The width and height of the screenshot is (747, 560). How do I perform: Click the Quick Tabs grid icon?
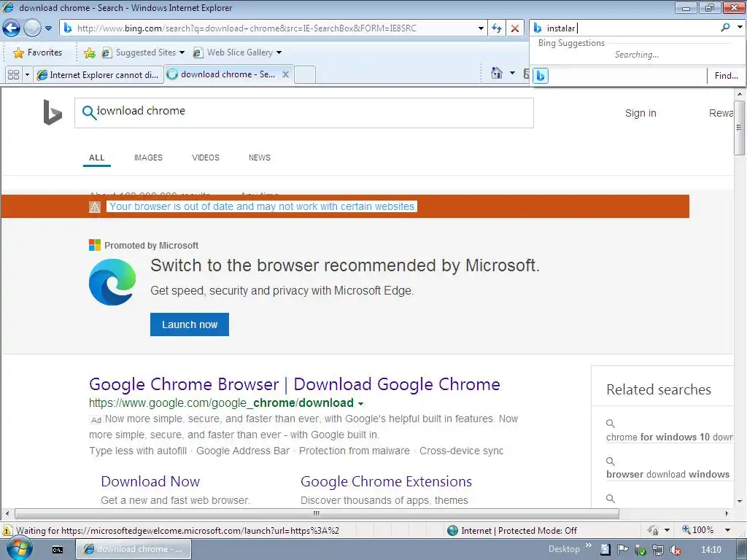13,75
